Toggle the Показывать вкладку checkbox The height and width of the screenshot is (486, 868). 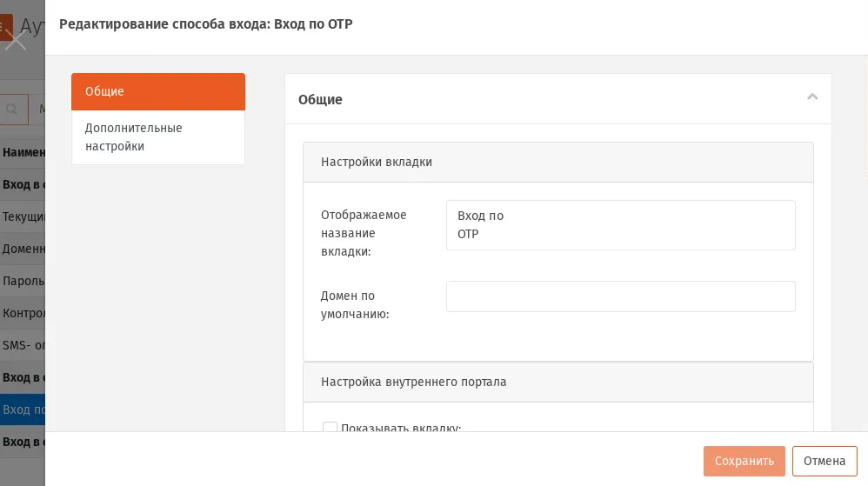click(330, 427)
